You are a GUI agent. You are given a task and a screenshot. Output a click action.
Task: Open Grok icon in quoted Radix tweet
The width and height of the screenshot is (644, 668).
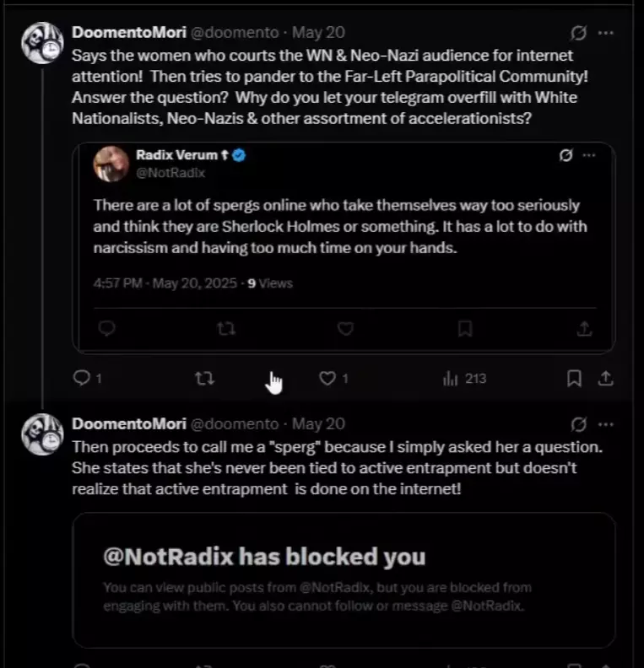(566, 155)
